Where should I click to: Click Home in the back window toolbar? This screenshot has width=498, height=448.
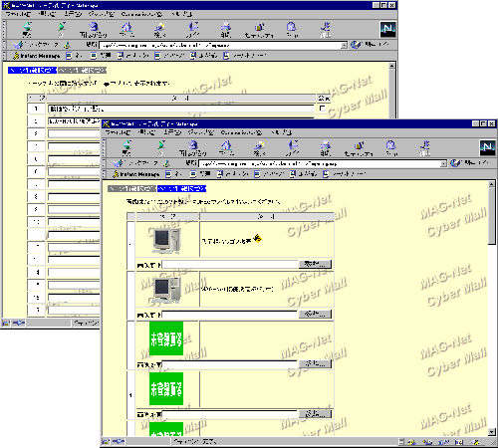click(x=126, y=30)
